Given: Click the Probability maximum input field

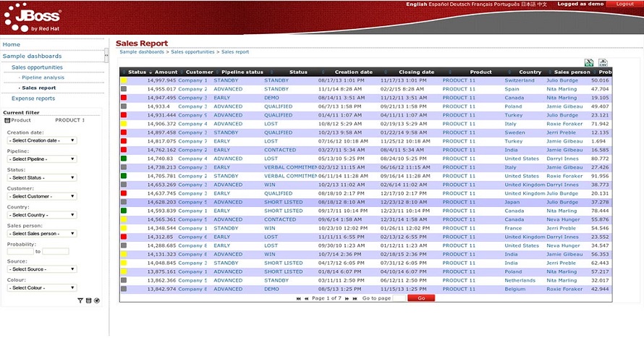Looking at the screenshot, I should point(56,251).
